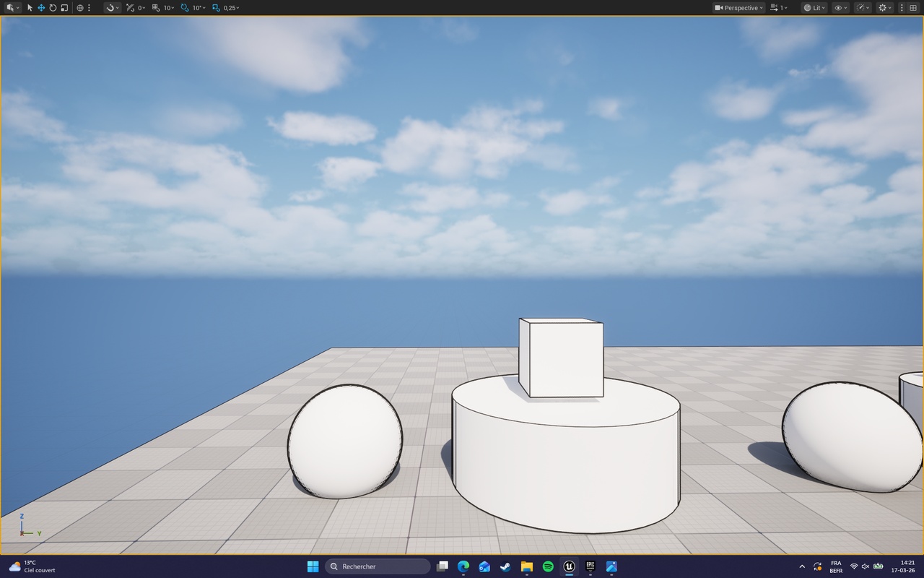Open rotation snap 10° dropdown
Screen dimensions: 924x578
click(199, 7)
